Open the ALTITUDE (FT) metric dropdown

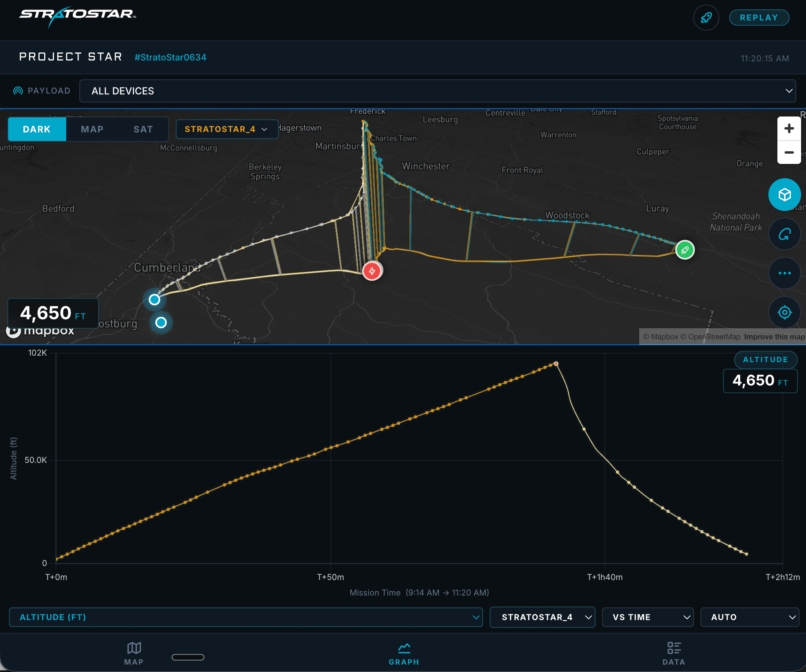(246, 617)
